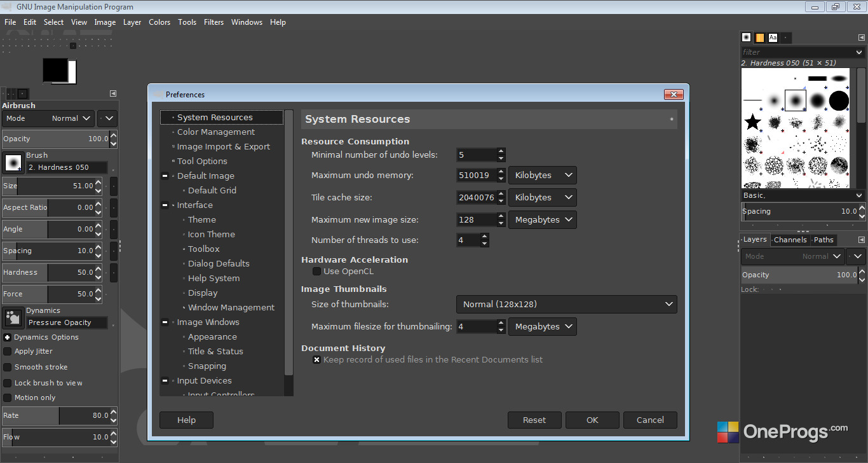Pick the large solid black circle brush

(839, 100)
